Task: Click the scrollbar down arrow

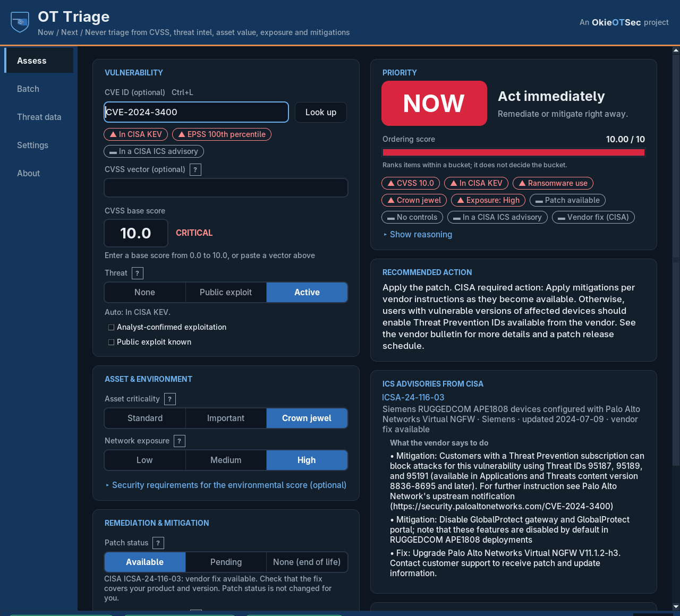Action: tap(676, 606)
